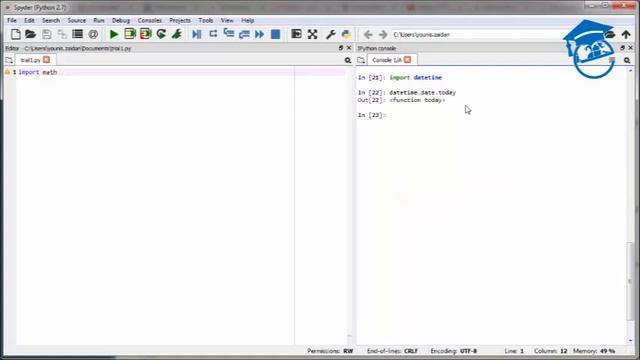Viewport: 640px width, 360px height.
Task: Click the debugger step over icon
Action: pyautogui.click(x=213, y=34)
